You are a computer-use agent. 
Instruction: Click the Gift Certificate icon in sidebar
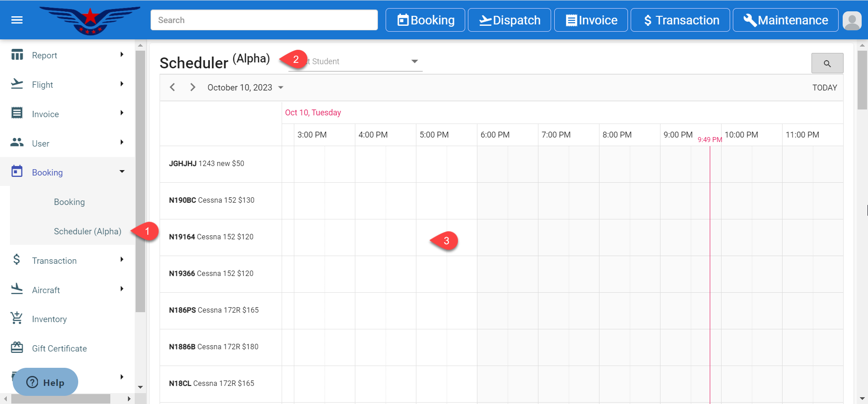click(17, 347)
